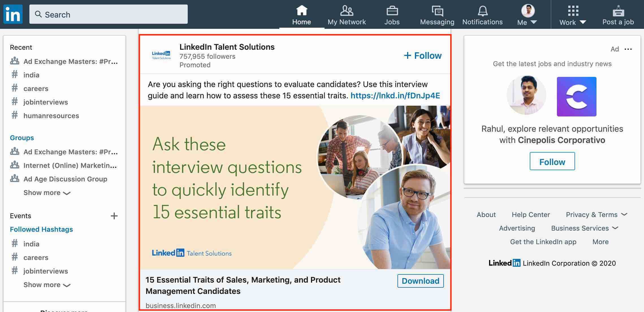
Task: Click group icon for Ad Exchange Masters under Groups
Action: click(15, 151)
